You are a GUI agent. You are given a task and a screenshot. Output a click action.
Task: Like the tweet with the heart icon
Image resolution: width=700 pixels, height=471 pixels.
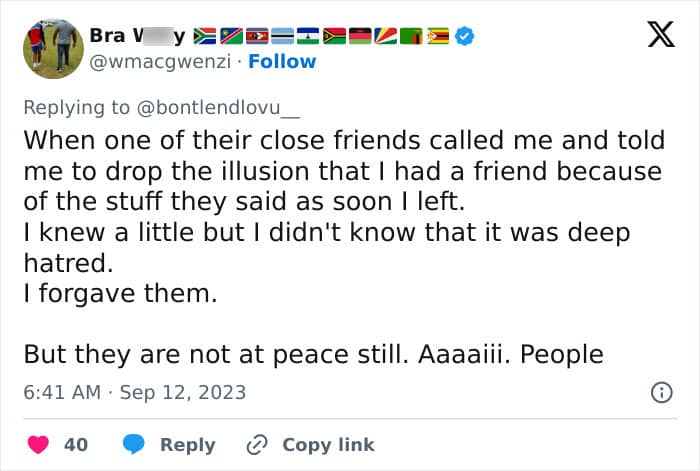pos(38,445)
